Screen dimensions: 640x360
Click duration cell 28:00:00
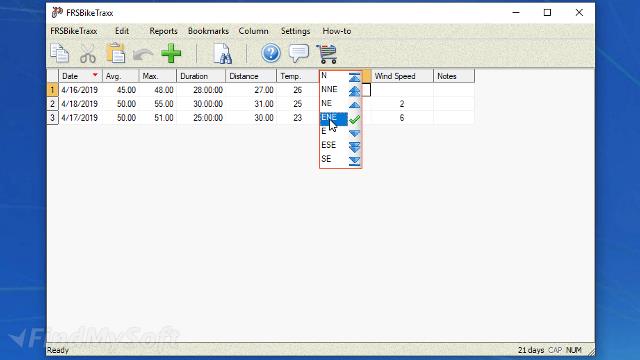(201, 90)
